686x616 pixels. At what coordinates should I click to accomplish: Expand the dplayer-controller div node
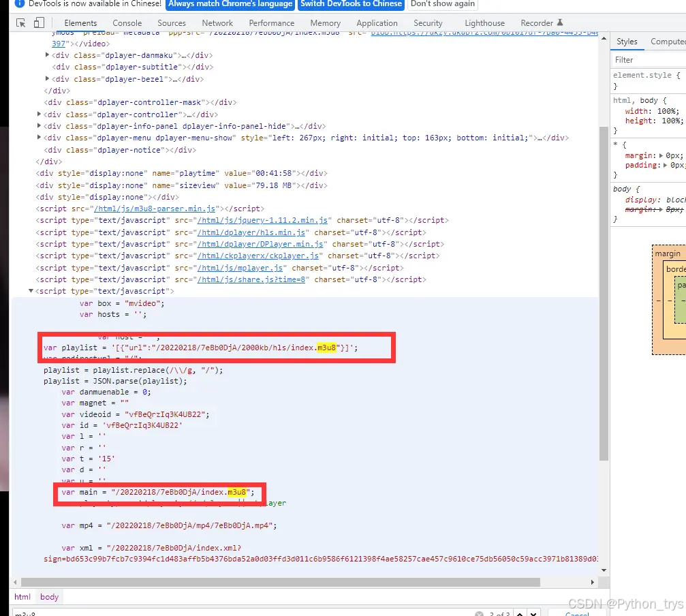click(x=39, y=114)
